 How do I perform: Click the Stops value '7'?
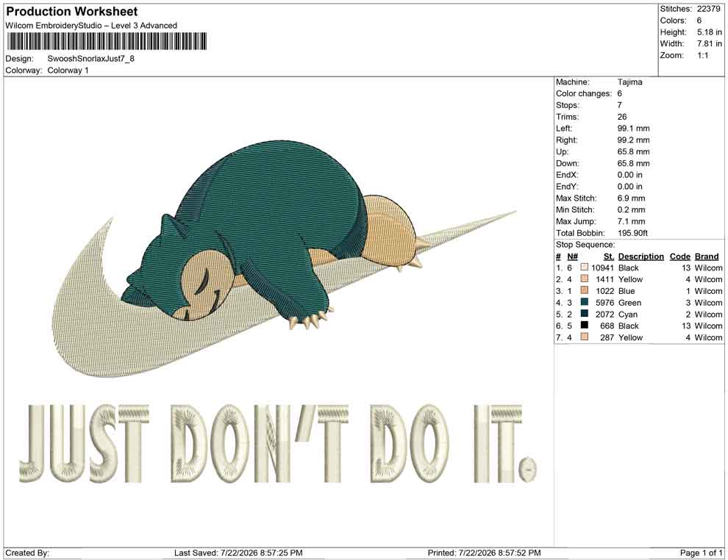tap(619, 105)
